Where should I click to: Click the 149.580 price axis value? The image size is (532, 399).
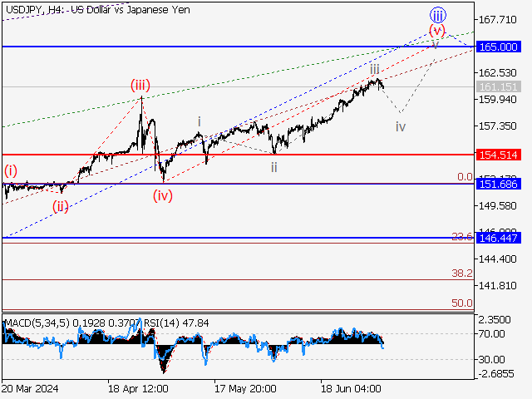[497, 205]
